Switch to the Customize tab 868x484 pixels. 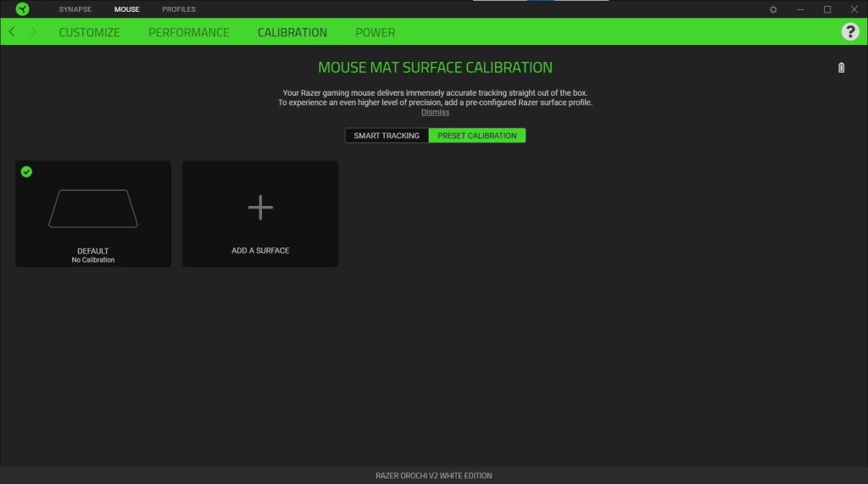(x=90, y=32)
